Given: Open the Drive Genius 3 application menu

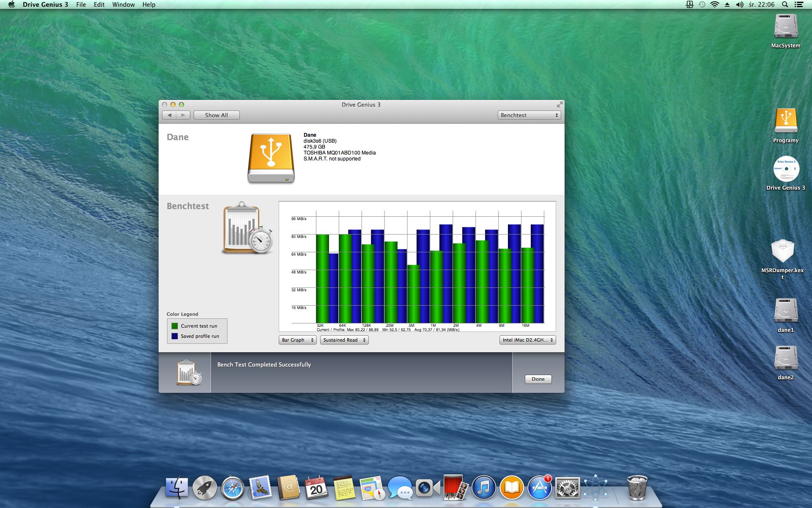Looking at the screenshot, I should [45, 5].
